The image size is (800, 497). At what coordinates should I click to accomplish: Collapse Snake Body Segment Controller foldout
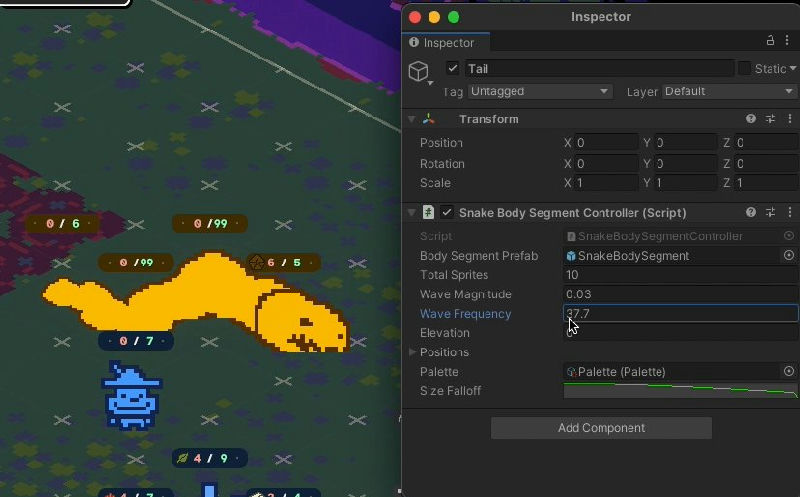[412, 212]
